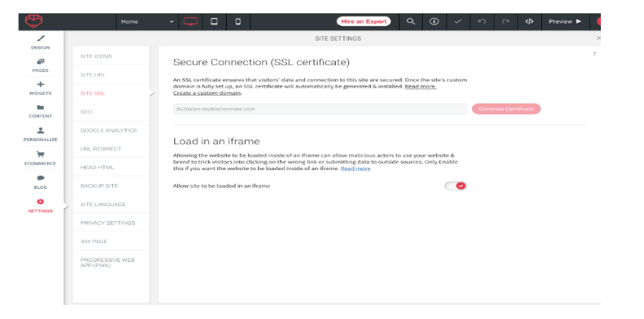Click Load in an iframe heading
The width and height of the screenshot is (644, 319).
coord(216,141)
